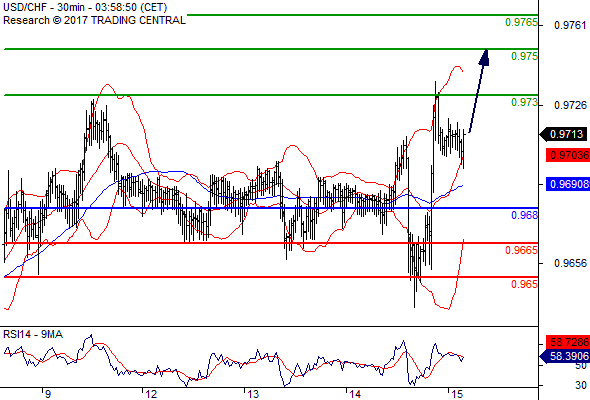
Task: Click the black 0.9713 current price tag
Action: tap(564, 134)
